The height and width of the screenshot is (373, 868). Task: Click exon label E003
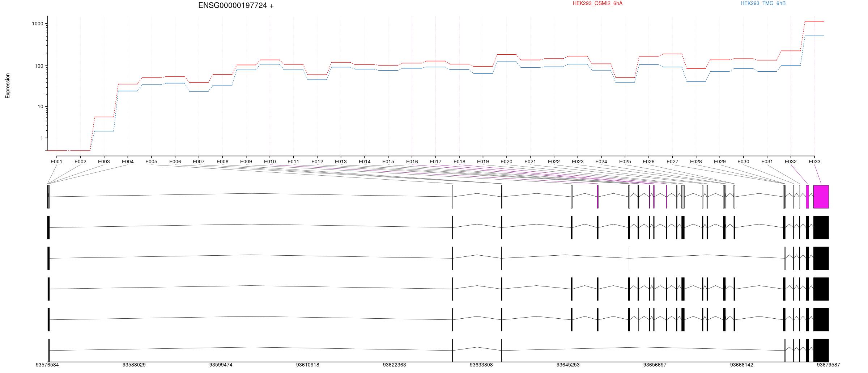point(104,162)
